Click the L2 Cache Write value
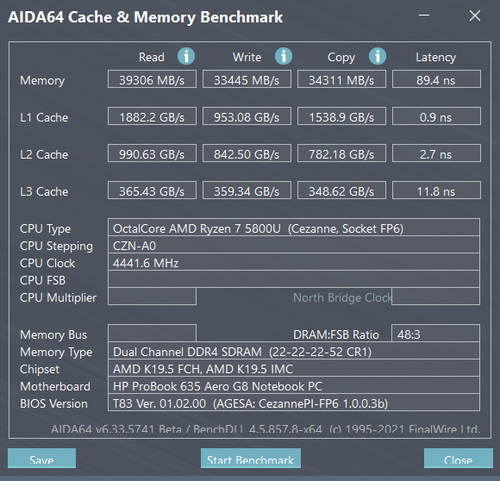 pyautogui.click(x=247, y=153)
